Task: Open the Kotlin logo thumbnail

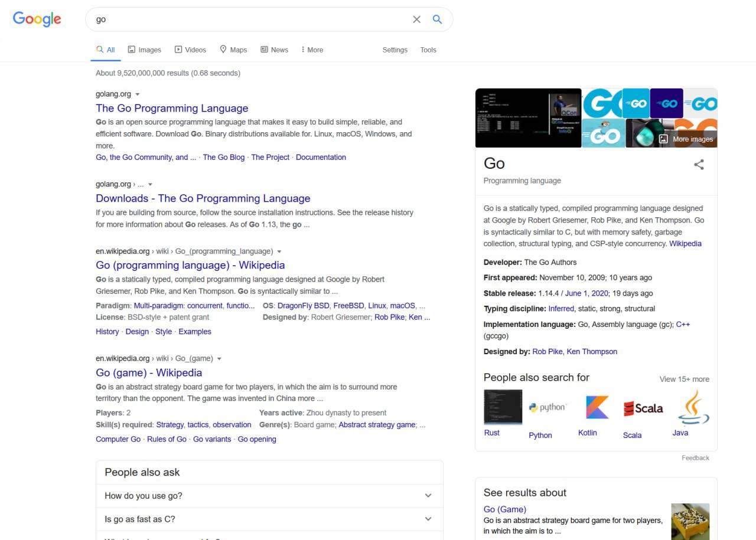Action: [597, 407]
